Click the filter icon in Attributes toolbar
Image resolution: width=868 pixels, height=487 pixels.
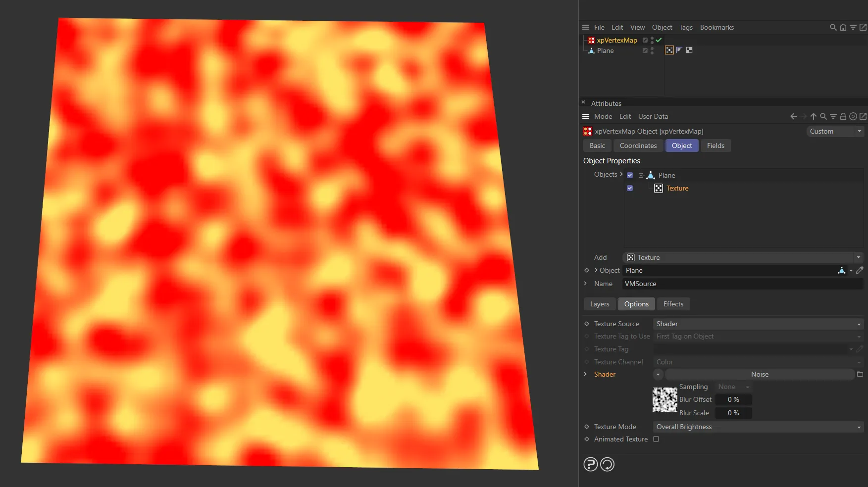pos(833,116)
